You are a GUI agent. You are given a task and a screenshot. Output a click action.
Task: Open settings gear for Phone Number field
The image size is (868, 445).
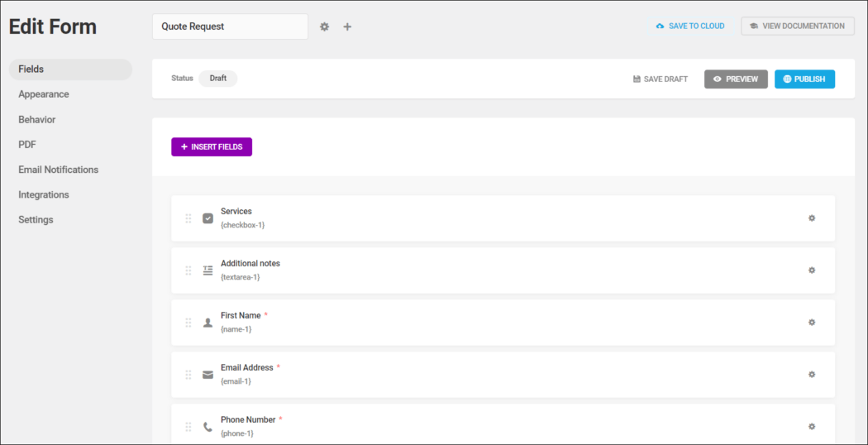click(x=812, y=427)
